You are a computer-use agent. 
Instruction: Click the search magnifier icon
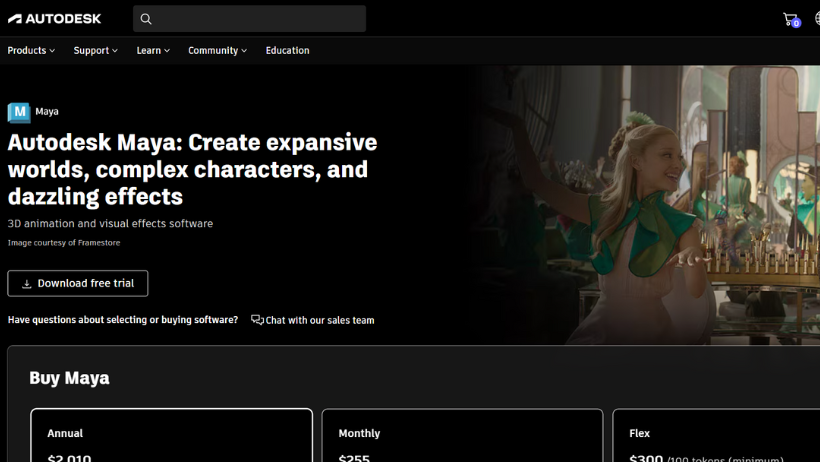pyautogui.click(x=146, y=19)
